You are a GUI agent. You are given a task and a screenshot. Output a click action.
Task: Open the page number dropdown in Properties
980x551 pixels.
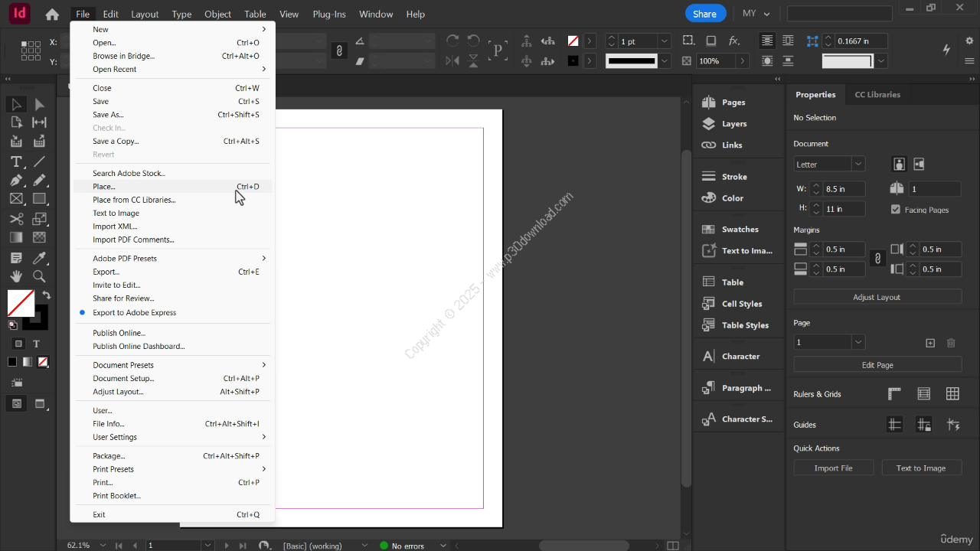[857, 343]
